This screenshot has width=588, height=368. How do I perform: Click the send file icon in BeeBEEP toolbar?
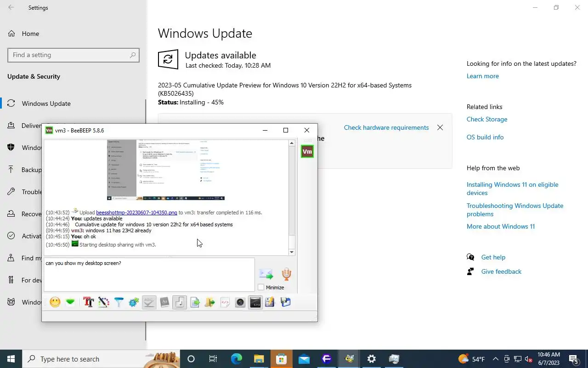pos(195,302)
